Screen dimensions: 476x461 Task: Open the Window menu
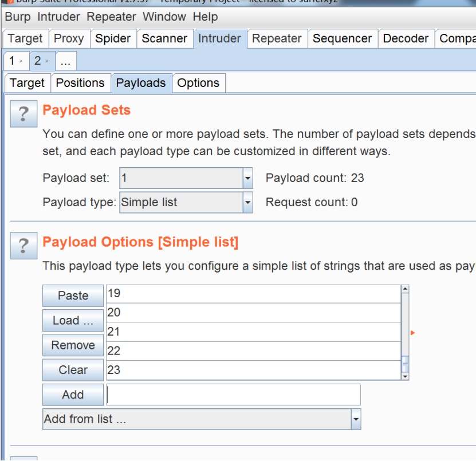pos(164,17)
